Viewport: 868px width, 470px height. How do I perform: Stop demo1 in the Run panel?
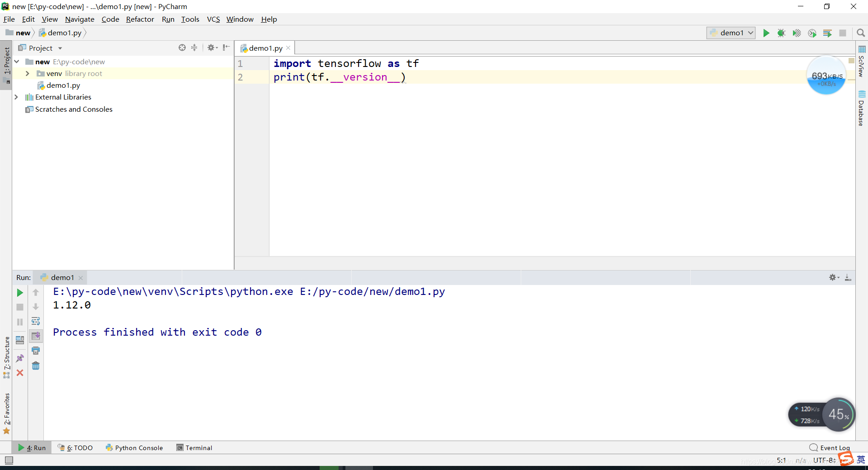(20, 307)
